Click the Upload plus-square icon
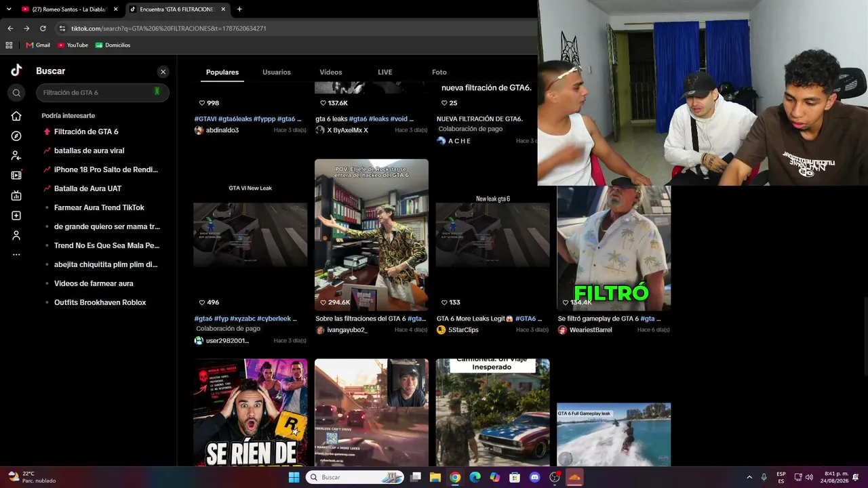868x488 pixels. pos(16,216)
